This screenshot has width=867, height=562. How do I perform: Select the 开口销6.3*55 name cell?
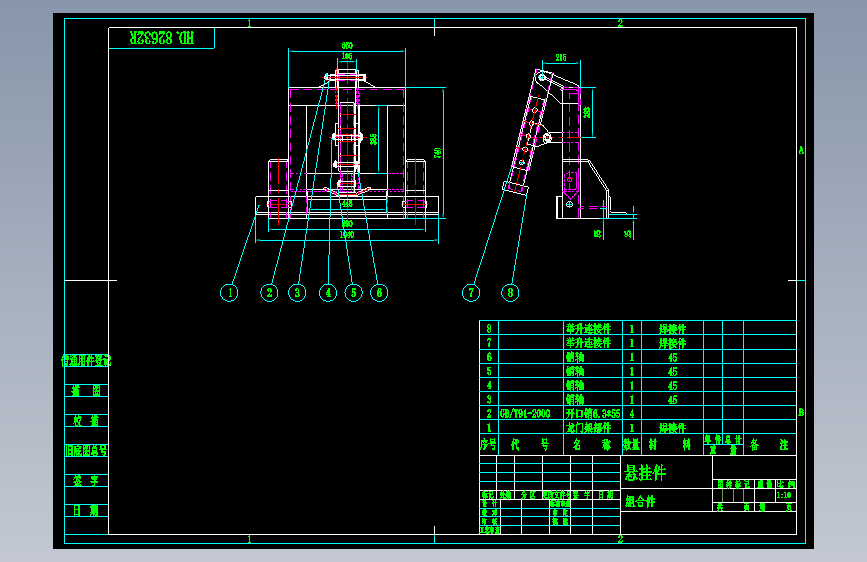[593, 414]
